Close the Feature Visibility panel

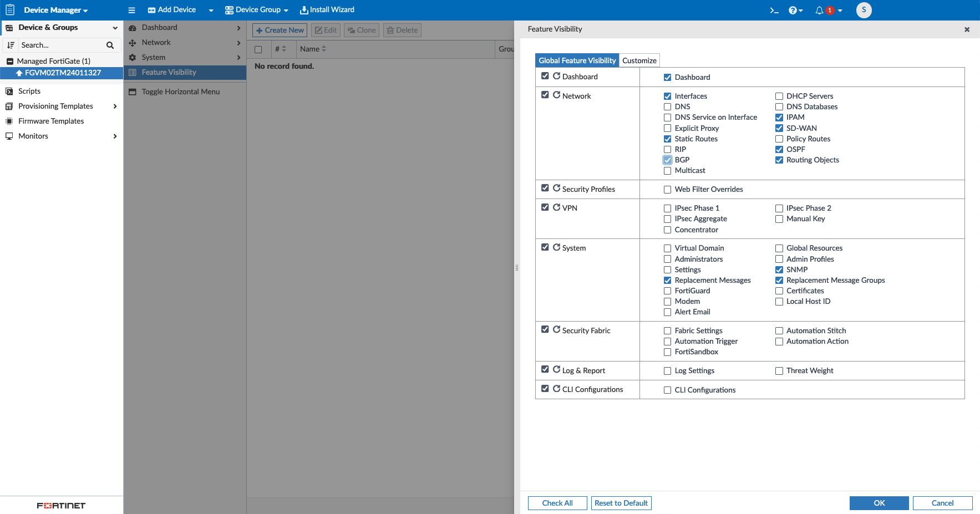tap(967, 29)
